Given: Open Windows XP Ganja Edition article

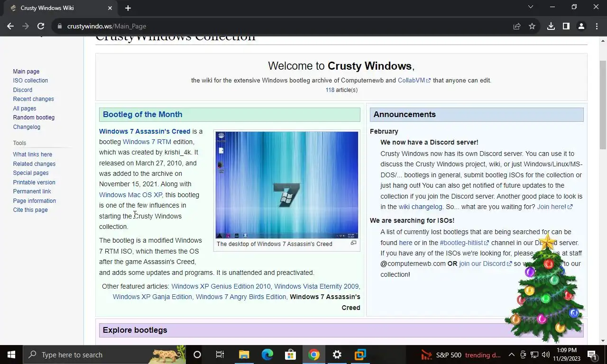Looking at the screenshot, I should click(152, 297).
